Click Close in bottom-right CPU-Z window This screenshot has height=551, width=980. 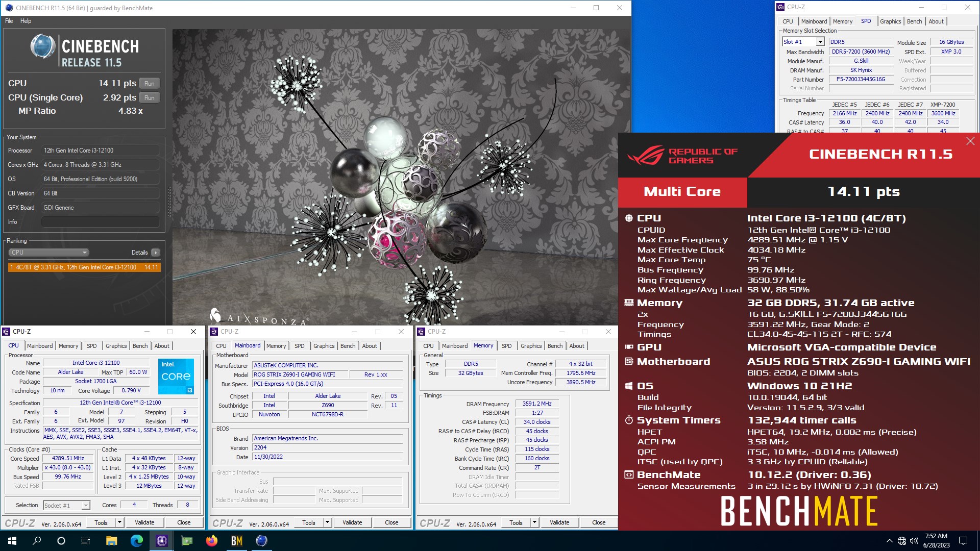[599, 522]
